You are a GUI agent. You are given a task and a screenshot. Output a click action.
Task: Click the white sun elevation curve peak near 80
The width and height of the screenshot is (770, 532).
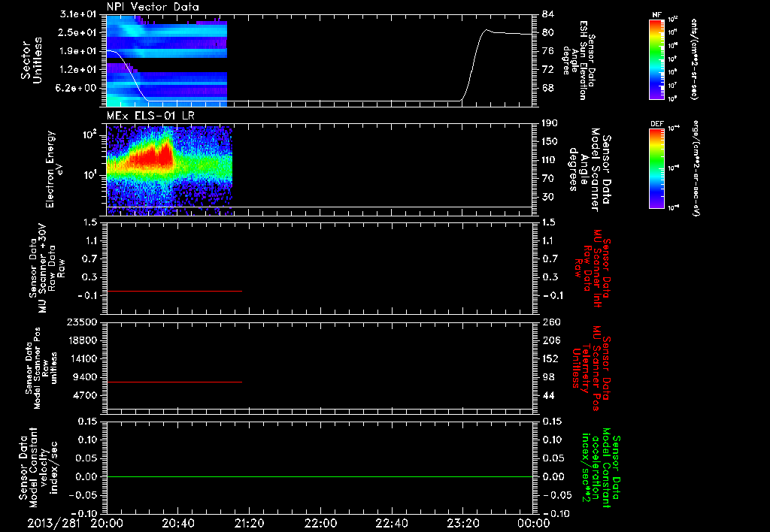(x=487, y=30)
